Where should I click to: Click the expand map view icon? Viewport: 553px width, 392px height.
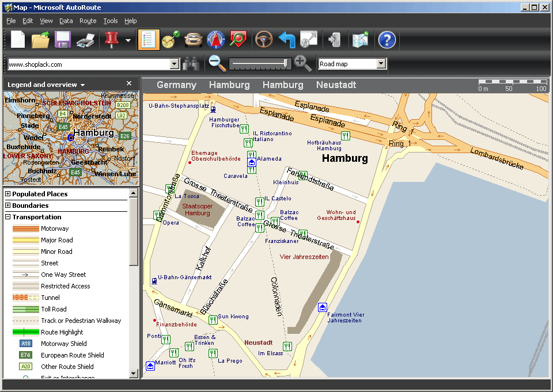[309, 40]
